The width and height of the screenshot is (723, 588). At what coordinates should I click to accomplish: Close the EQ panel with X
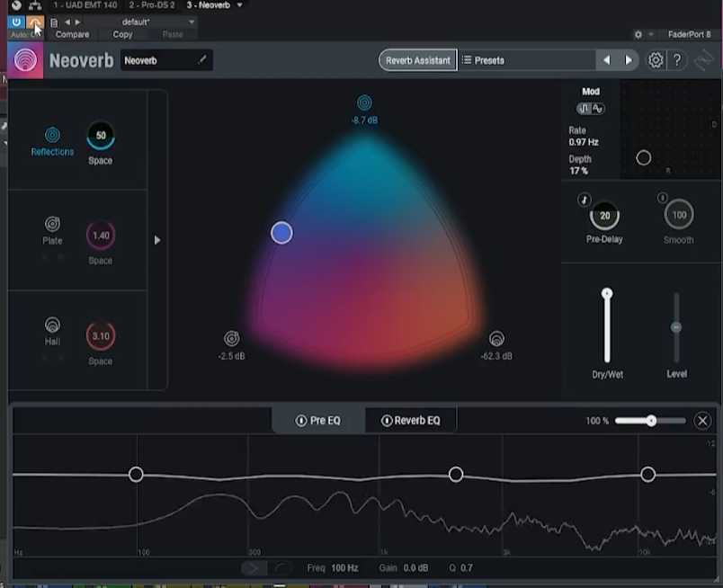click(x=702, y=420)
